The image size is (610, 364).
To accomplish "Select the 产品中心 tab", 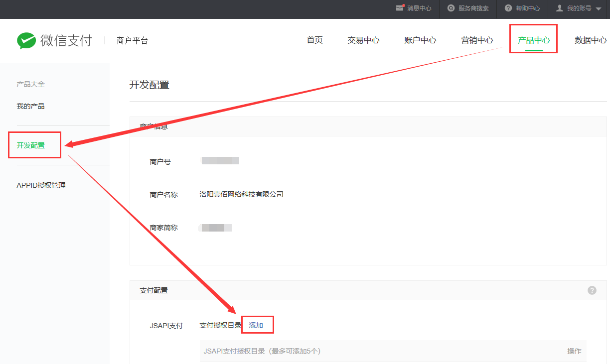I will click(533, 40).
